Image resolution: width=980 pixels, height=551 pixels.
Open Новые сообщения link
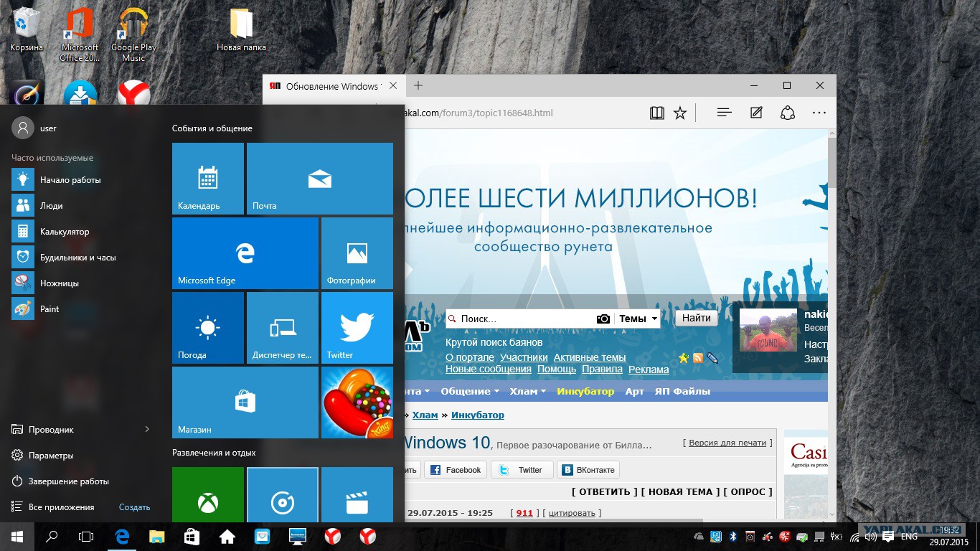click(x=489, y=369)
